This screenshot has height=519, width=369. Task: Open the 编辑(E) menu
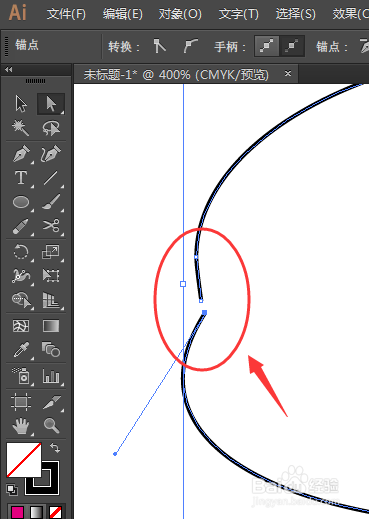pyautogui.click(x=122, y=14)
